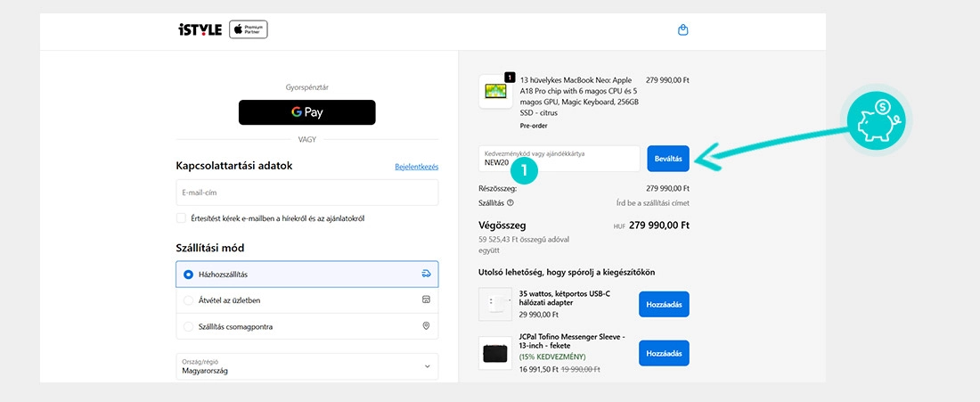Click the Bejelentkezés login link

tap(416, 167)
